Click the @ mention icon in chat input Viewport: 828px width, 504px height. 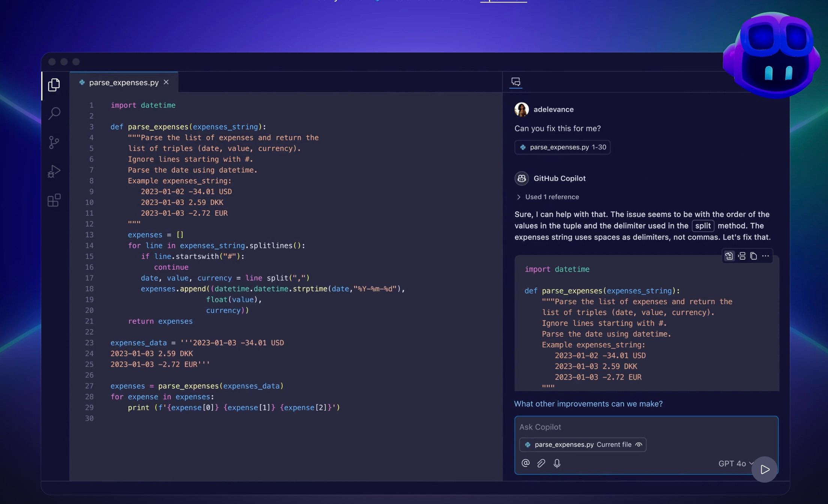(525, 463)
